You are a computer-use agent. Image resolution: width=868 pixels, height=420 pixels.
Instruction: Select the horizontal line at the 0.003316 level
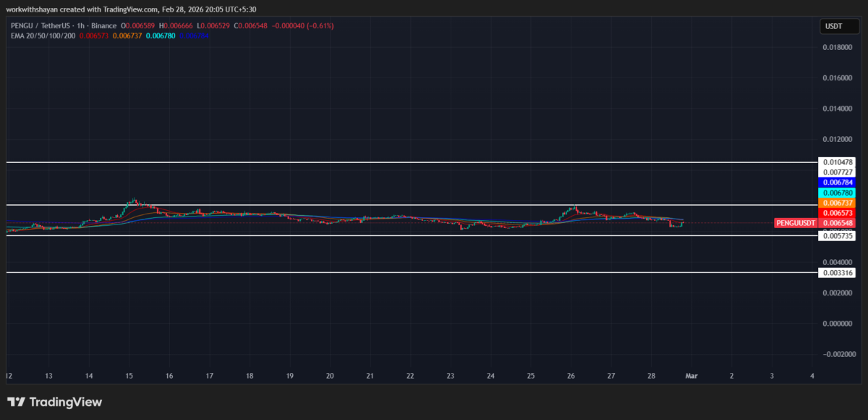411,272
